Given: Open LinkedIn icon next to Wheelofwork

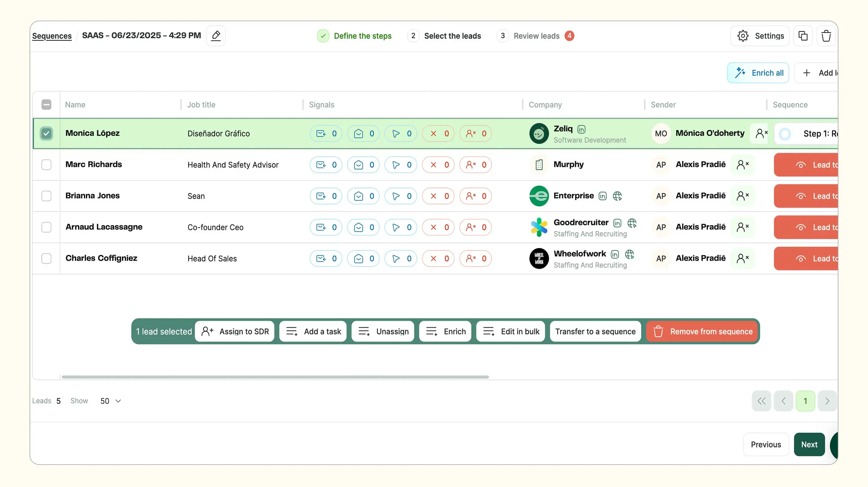Looking at the screenshot, I should (x=615, y=254).
